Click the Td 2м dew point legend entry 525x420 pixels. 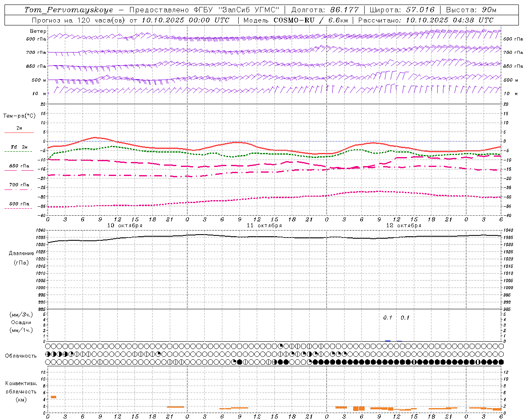19,147
